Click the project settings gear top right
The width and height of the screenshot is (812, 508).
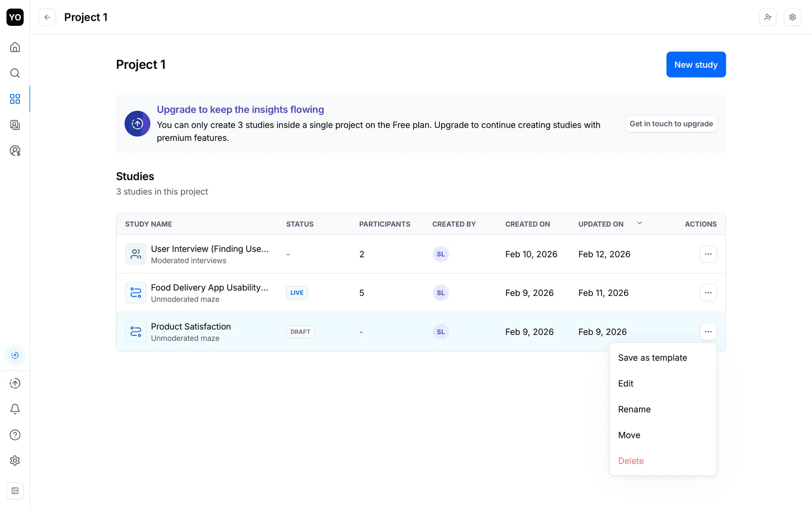click(x=793, y=17)
